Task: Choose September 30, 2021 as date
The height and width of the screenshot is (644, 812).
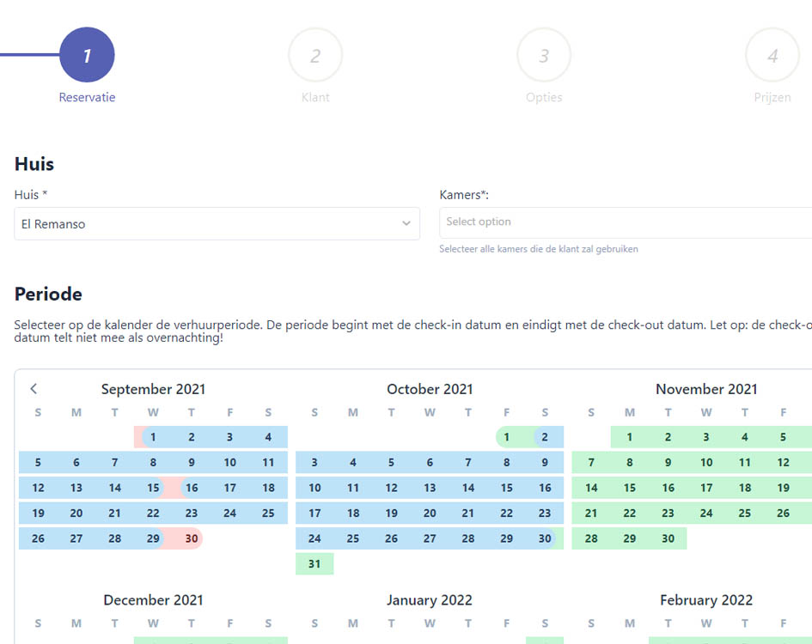Action: [192, 538]
